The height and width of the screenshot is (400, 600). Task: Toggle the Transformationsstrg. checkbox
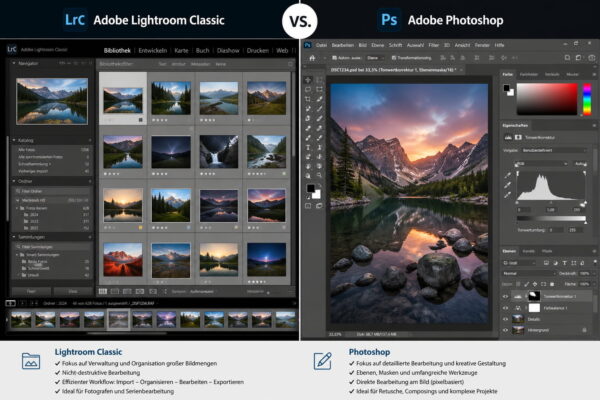pos(394,58)
